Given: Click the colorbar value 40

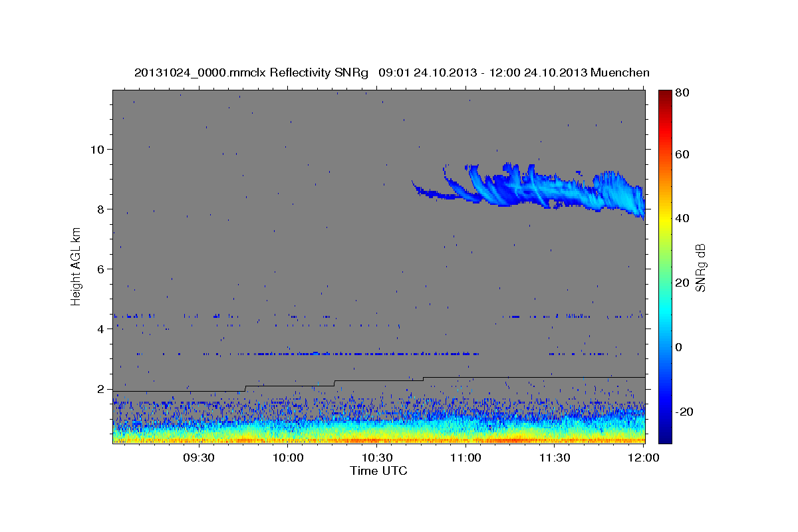Looking at the screenshot, I should tap(684, 218).
